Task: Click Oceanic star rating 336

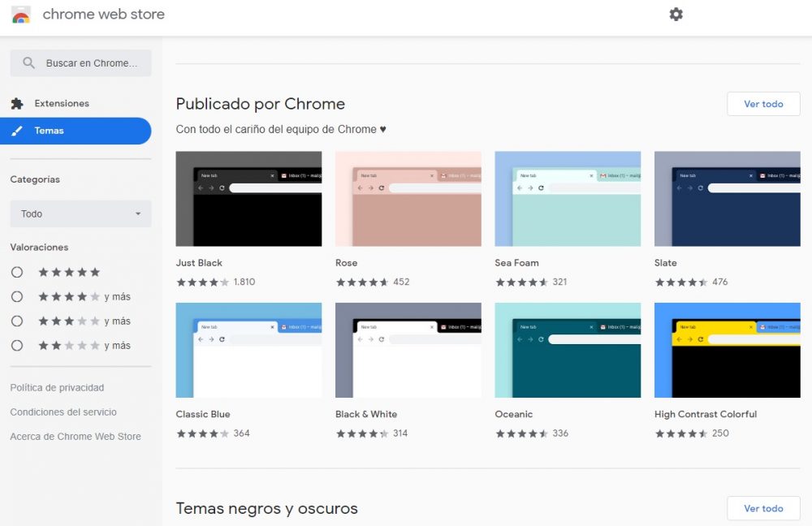Action: pyautogui.click(x=532, y=433)
